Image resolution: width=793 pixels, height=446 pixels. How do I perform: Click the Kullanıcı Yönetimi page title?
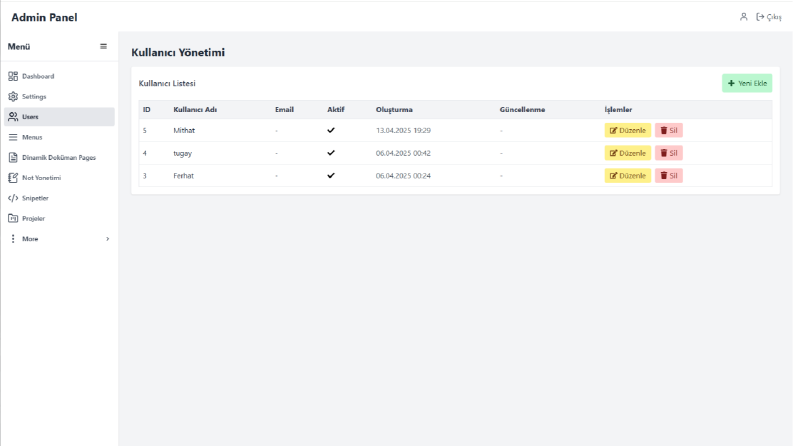click(x=178, y=53)
